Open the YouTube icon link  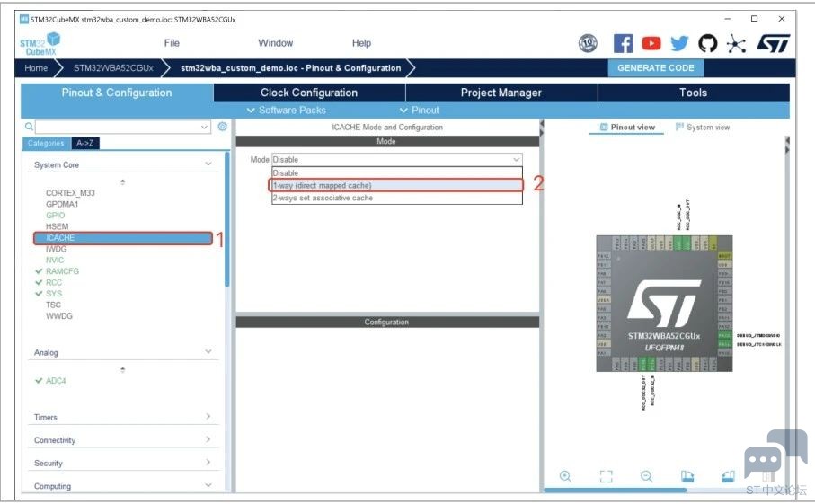tap(651, 43)
